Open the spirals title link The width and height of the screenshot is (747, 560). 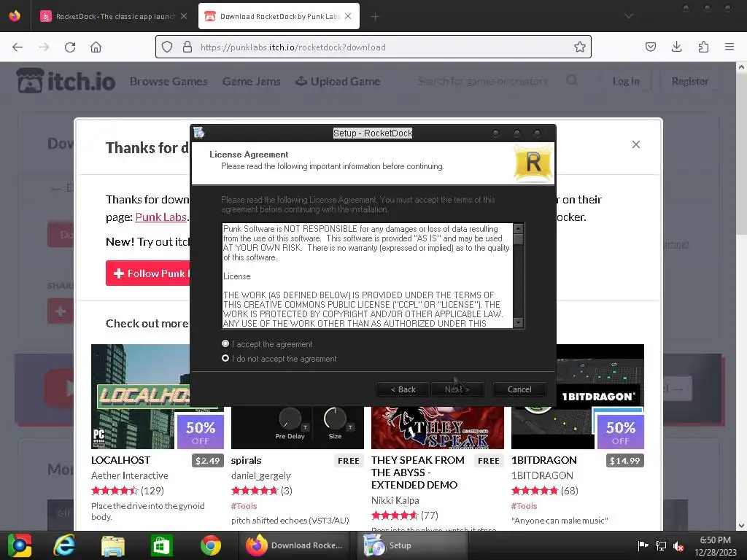pos(246,461)
